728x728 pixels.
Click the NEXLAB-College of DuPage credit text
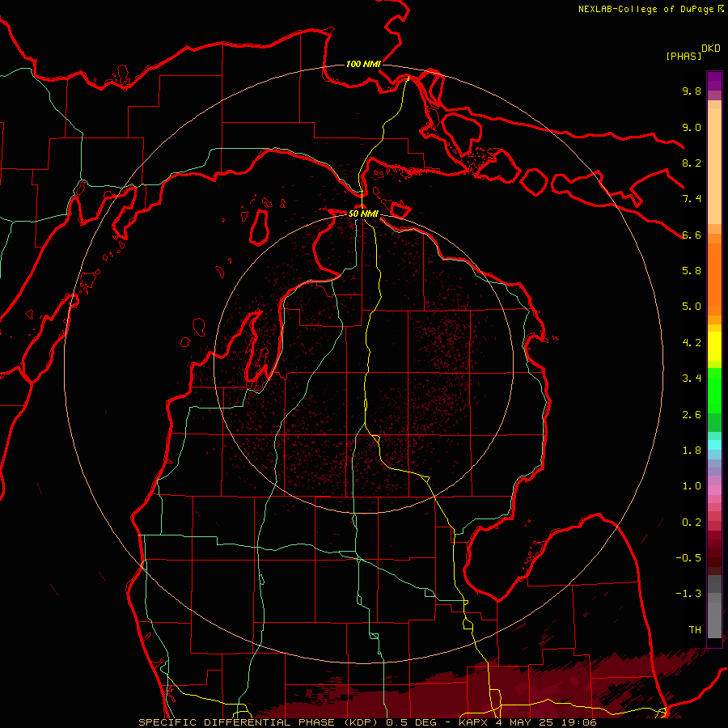(x=645, y=9)
